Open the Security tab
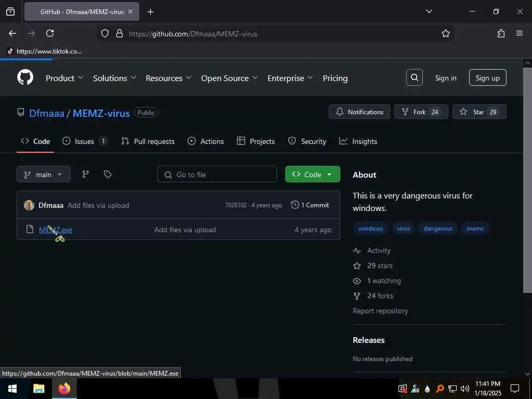The height and width of the screenshot is (399, 532). coord(307,141)
